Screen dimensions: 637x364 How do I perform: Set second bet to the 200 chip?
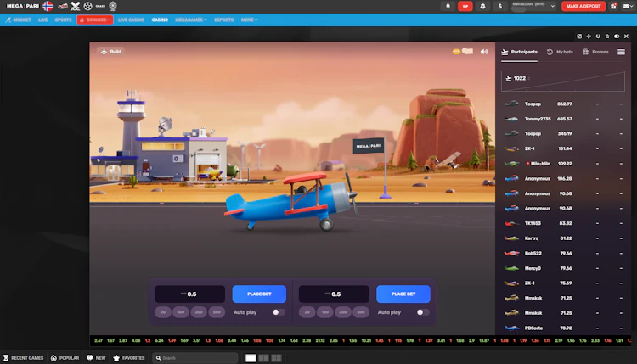[343, 312]
